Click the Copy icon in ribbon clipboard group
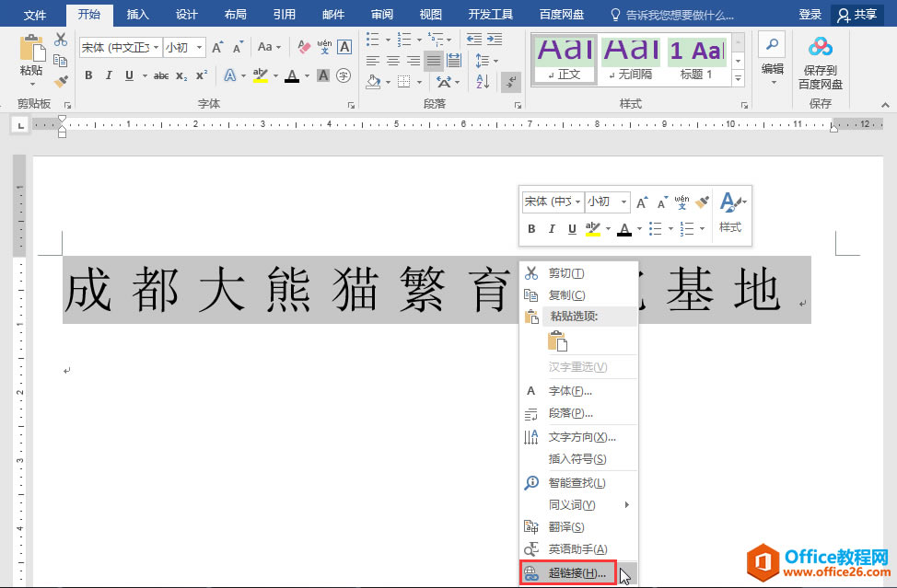 [61, 60]
